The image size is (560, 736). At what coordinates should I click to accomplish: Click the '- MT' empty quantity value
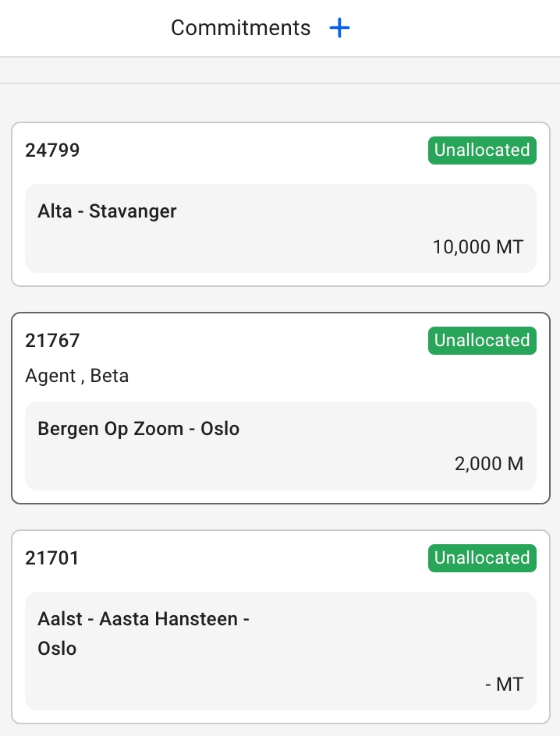[x=504, y=685]
